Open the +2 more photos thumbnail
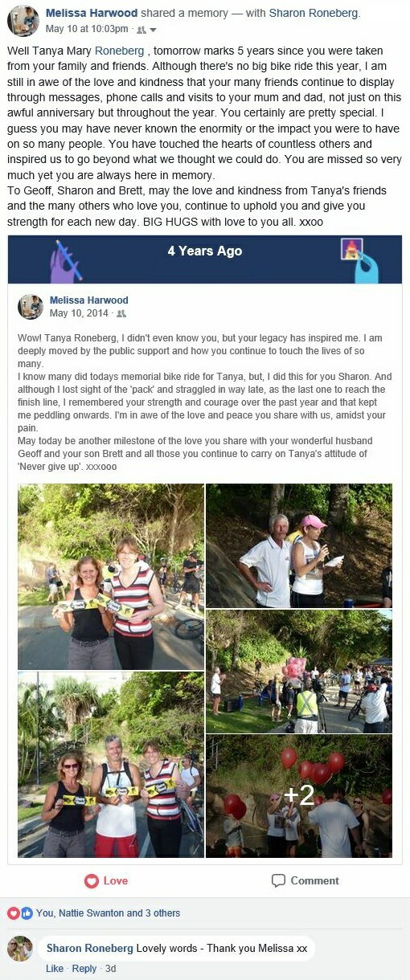The height and width of the screenshot is (980, 410). tap(299, 796)
